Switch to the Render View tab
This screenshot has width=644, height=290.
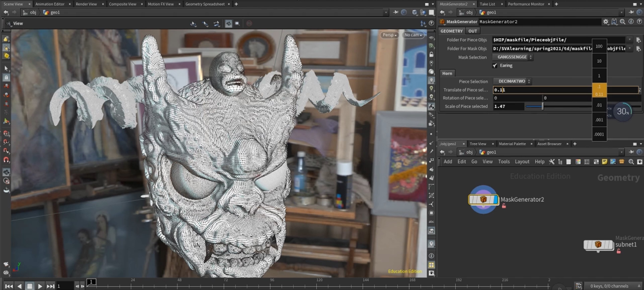coord(86,4)
